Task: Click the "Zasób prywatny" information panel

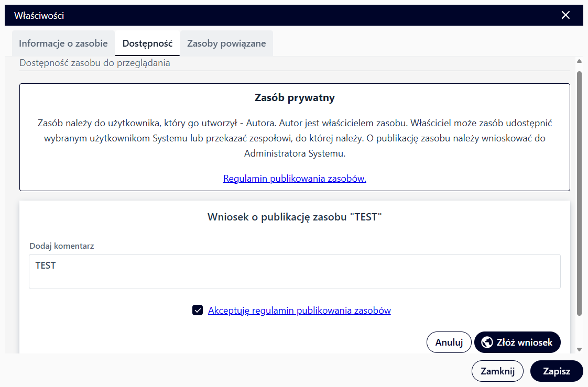Action: click(x=295, y=137)
